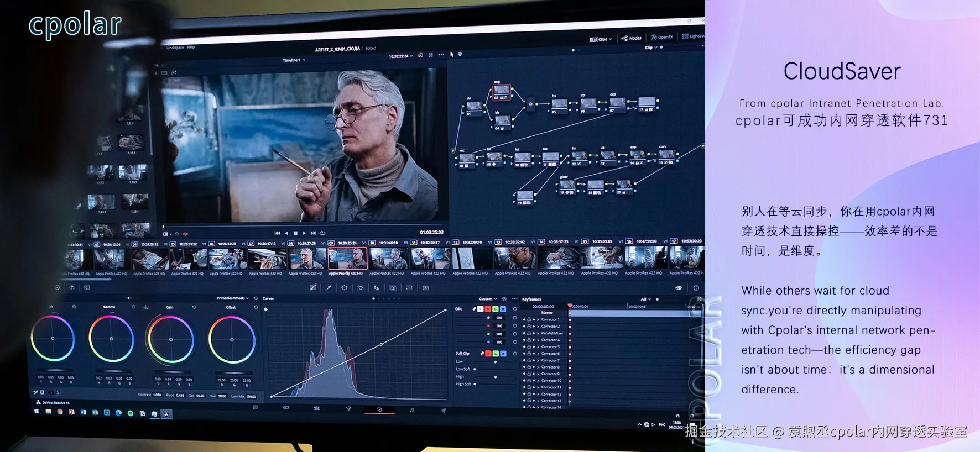
Task: Toggle the Soft Clip B channel
Action: click(x=503, y=354)
